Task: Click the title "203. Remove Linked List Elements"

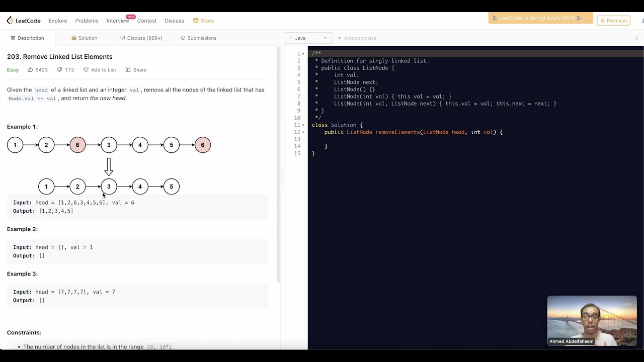Action: tap(60, 57)
